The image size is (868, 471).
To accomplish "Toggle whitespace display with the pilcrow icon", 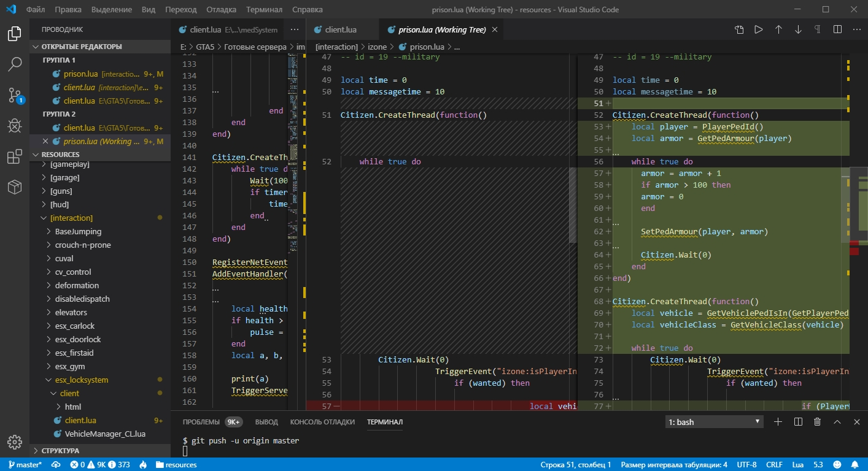I will (x=818, y=29).
